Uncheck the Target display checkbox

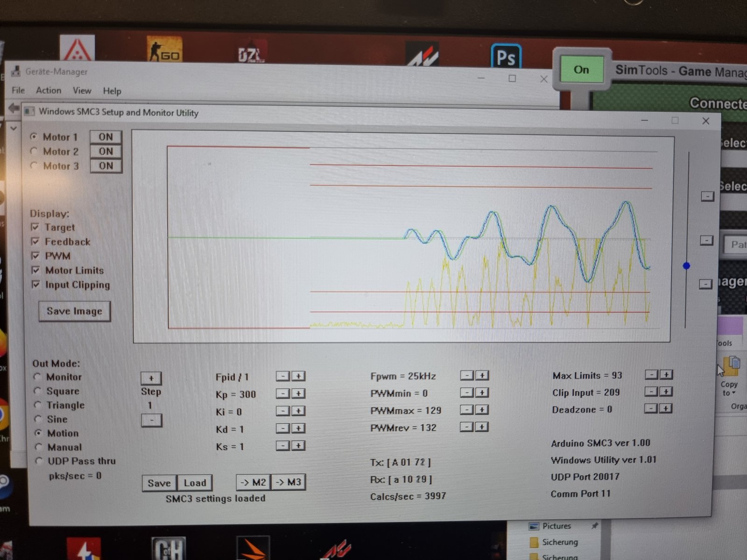pos(35,227)
